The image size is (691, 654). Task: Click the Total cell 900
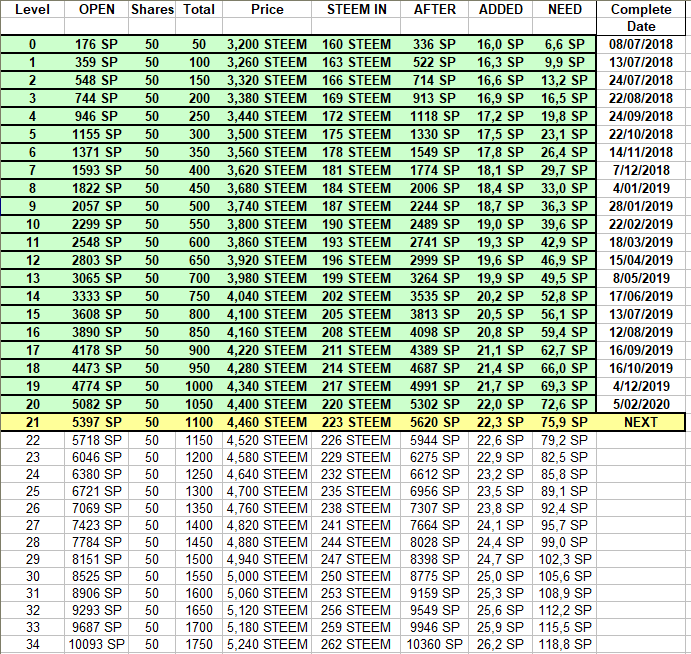coord(199,351)
